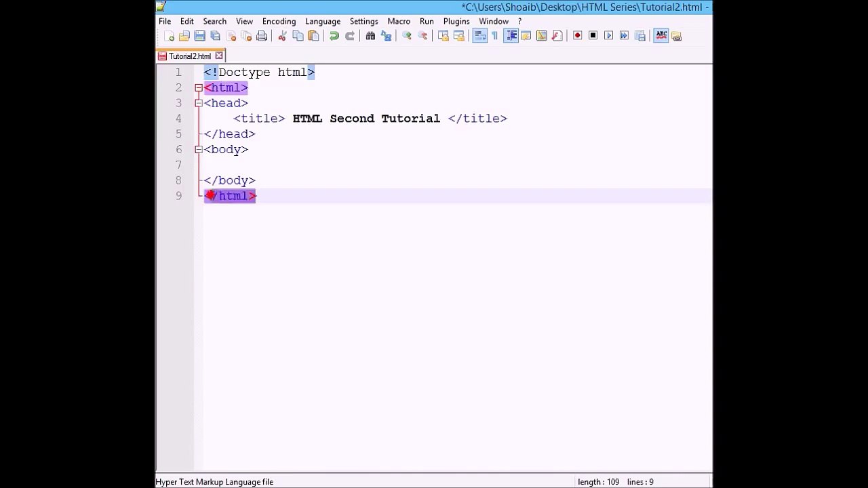The width and height of the screenshot is (868, 488).
Task: Click the Close All toolbar icon
Action: coord(247,36)
